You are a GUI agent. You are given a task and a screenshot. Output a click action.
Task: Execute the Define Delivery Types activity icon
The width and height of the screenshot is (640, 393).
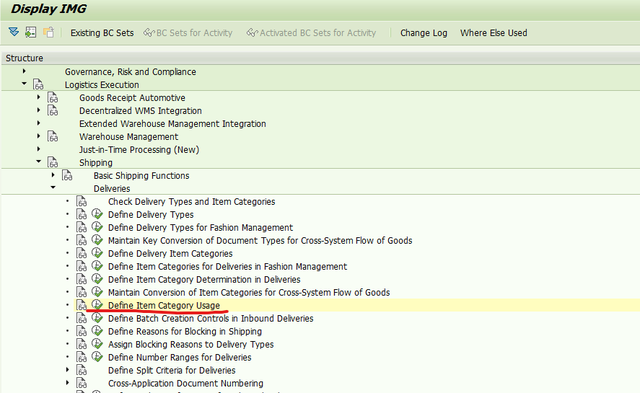pyautogui.click(x=97, y=214)
